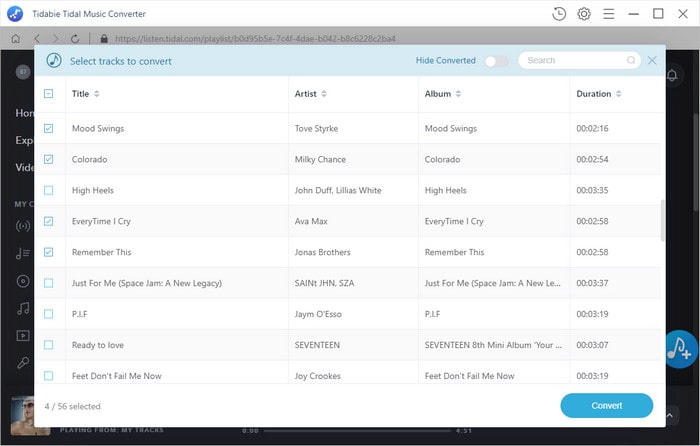The width and height of the screenshot is (700, 446).
Task: Open the radio broadcast sidebar icon
Action: tap(23, 226)
